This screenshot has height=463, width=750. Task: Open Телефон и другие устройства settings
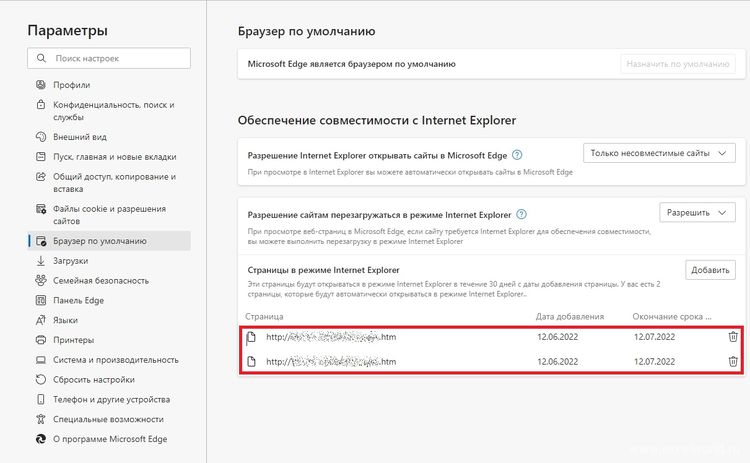[x=111, y=399]
